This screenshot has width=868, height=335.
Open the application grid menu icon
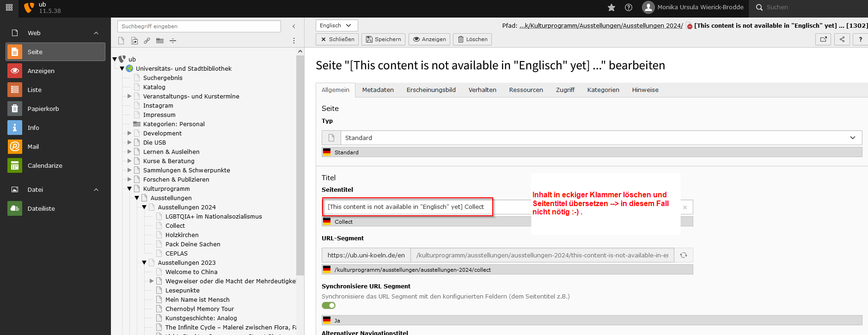coord(9,7)
